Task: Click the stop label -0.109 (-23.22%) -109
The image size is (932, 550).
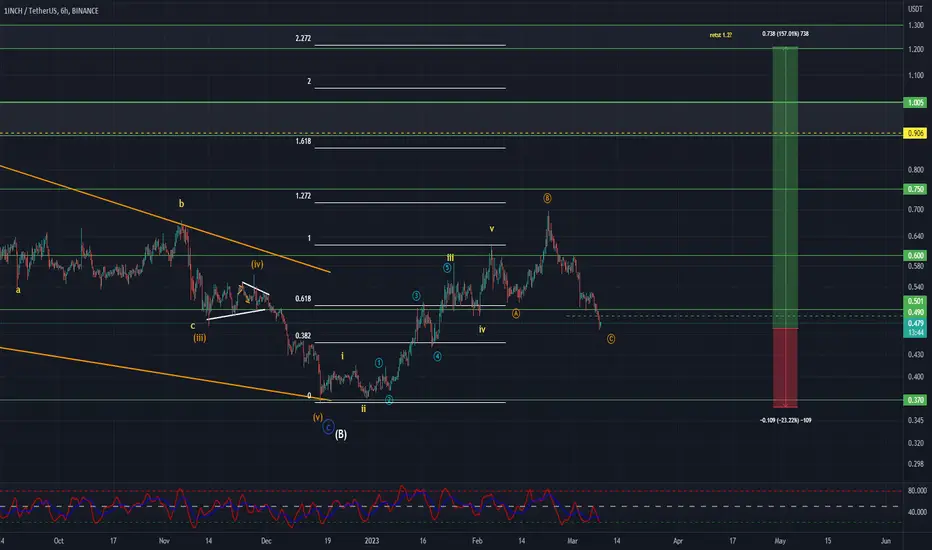Action: (x=785, y=420)
